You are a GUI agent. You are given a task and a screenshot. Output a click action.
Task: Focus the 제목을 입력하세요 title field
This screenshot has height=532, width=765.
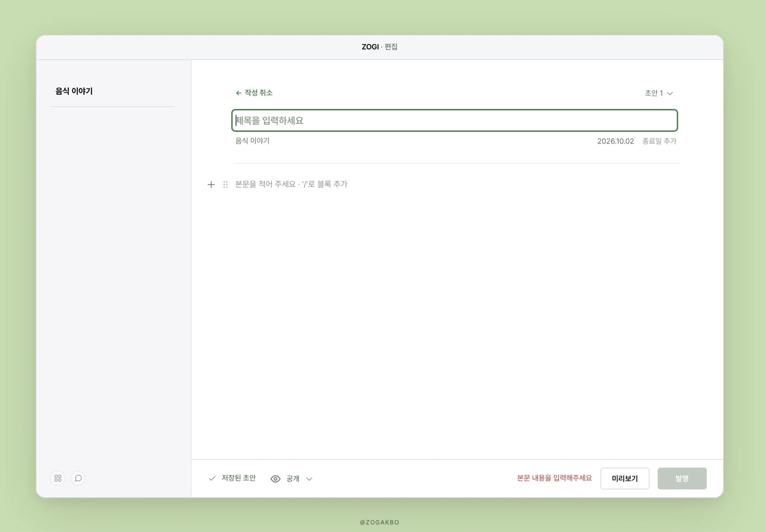[x=455, y=120]
